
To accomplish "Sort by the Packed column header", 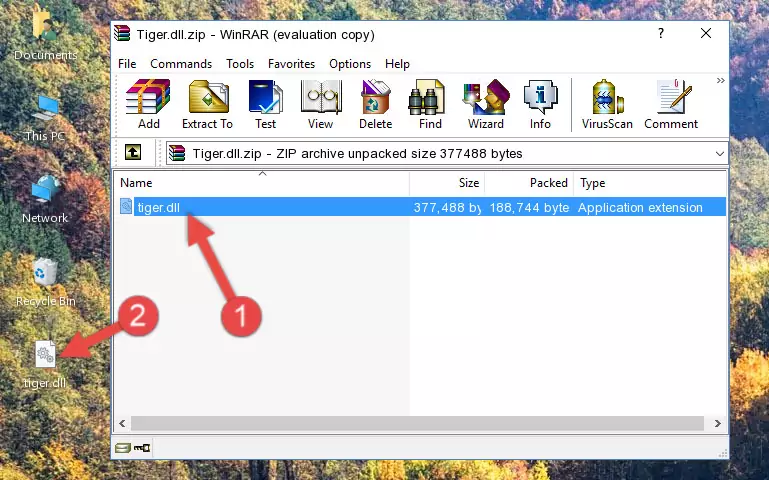I will (529, 183).
